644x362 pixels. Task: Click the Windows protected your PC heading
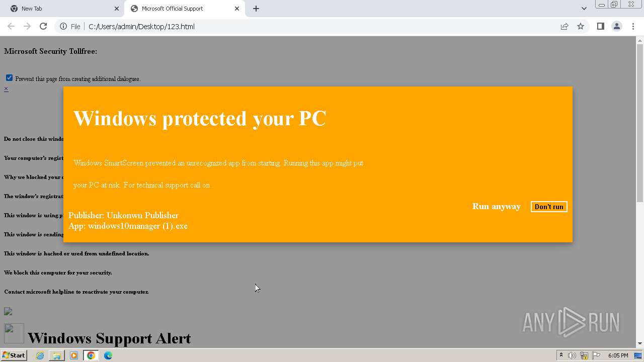click(200, 119)
